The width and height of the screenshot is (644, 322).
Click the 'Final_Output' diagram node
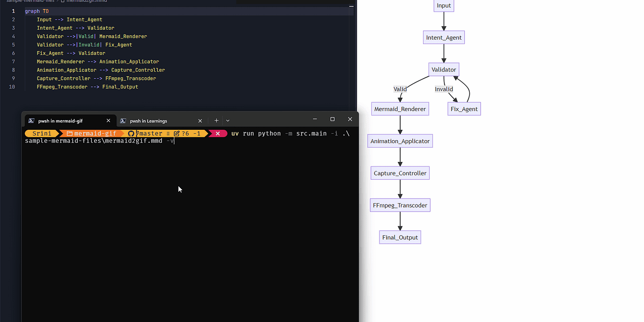tap(400, 237)
